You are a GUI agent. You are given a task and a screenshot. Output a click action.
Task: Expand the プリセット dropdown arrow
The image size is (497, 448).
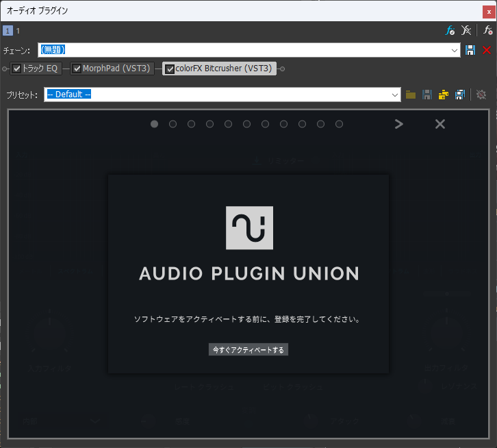pyautogui.click(x=394, y=95)
